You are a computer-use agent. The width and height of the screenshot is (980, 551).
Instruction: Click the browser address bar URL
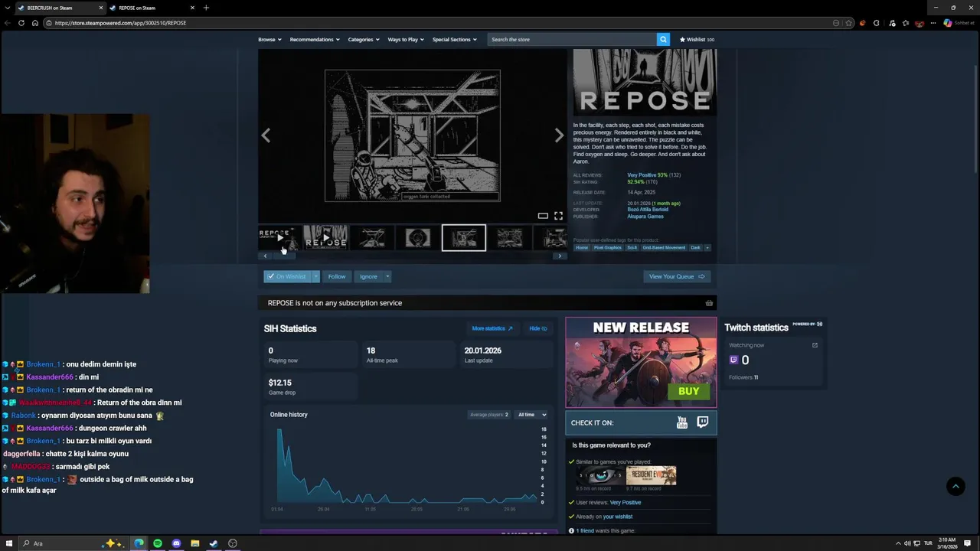[120, 23]
